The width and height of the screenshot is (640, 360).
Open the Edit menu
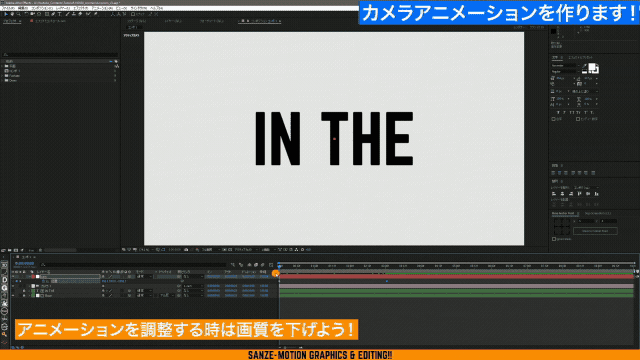click(23, 8)
